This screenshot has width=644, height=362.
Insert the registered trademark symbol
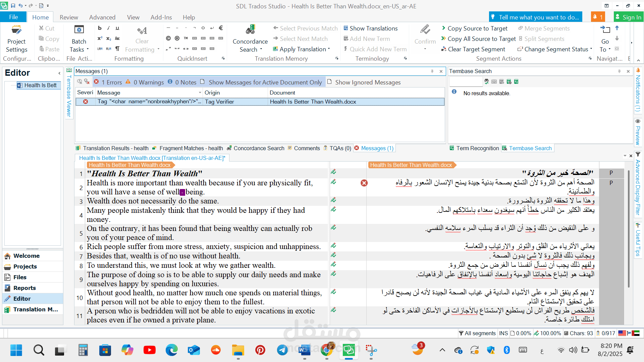[x=177, y=39]
